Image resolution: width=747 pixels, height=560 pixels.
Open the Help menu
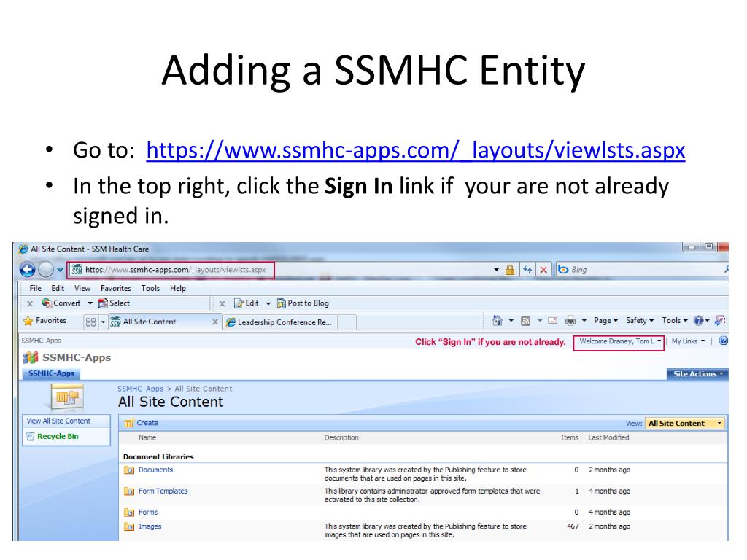(x=178, y=288)
